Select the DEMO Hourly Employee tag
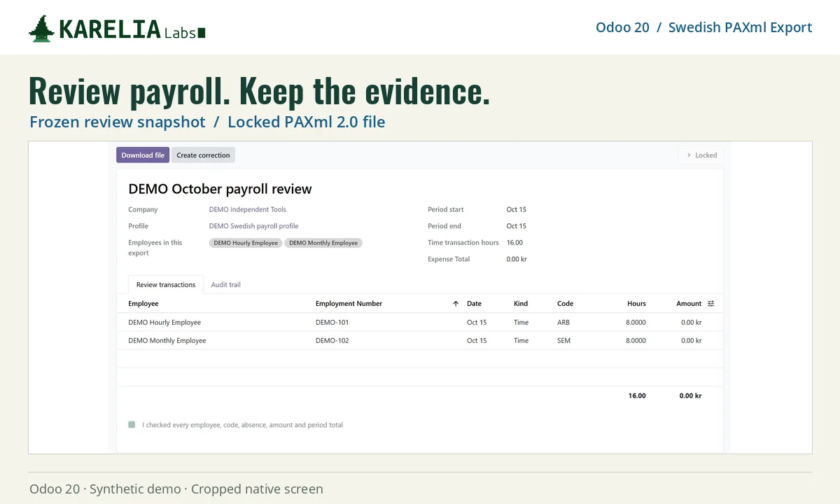 click(x=246, y=243)
